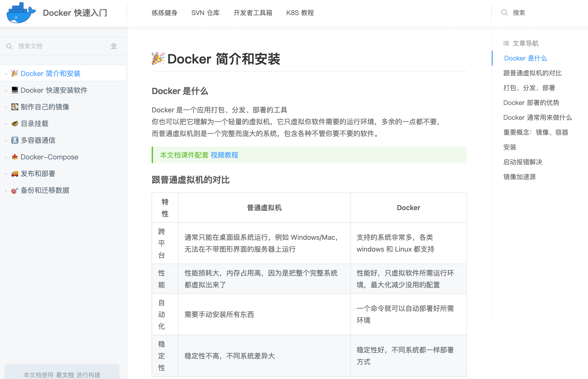588x379 pixels.
Task: Jump to Docker 部署的优势 in article nav
Action: coord(531,103)
